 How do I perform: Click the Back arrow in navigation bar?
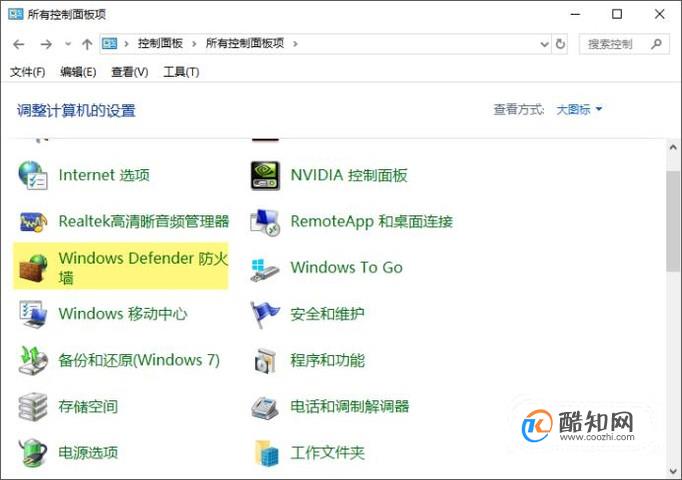coord(19,44)
